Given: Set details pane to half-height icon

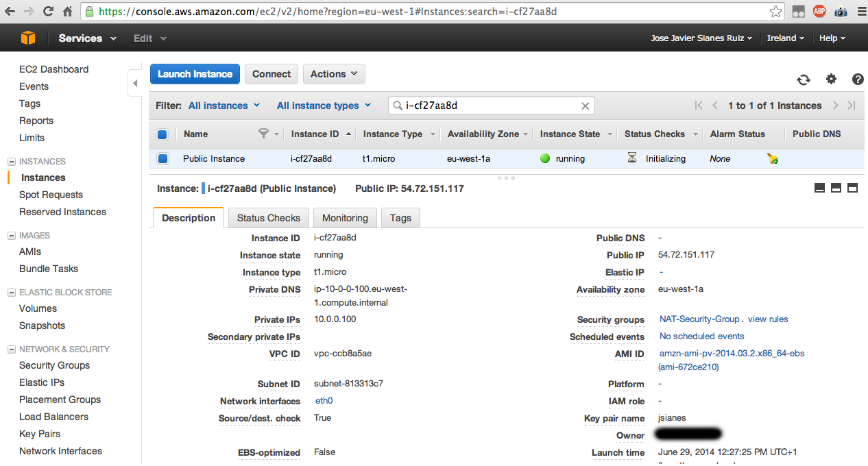Looking at the screenshot, I should pyautogui.click(x=836, y=188).
